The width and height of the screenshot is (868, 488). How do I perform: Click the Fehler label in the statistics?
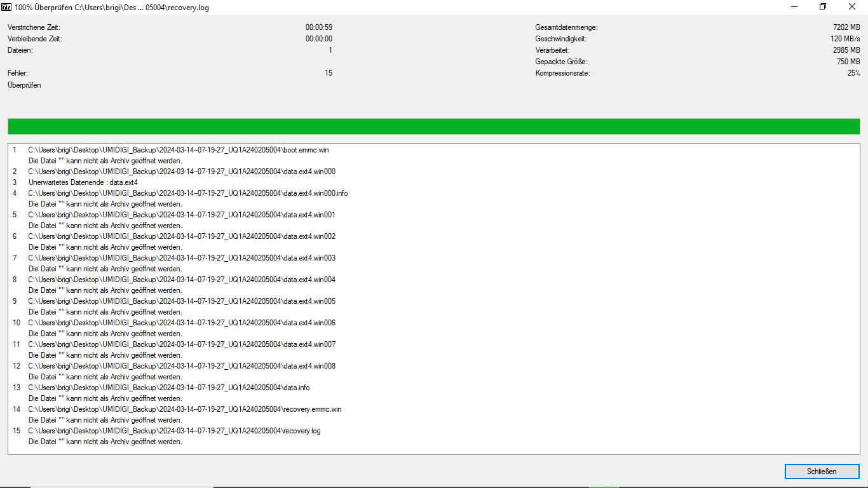click(x=18, y=73)
